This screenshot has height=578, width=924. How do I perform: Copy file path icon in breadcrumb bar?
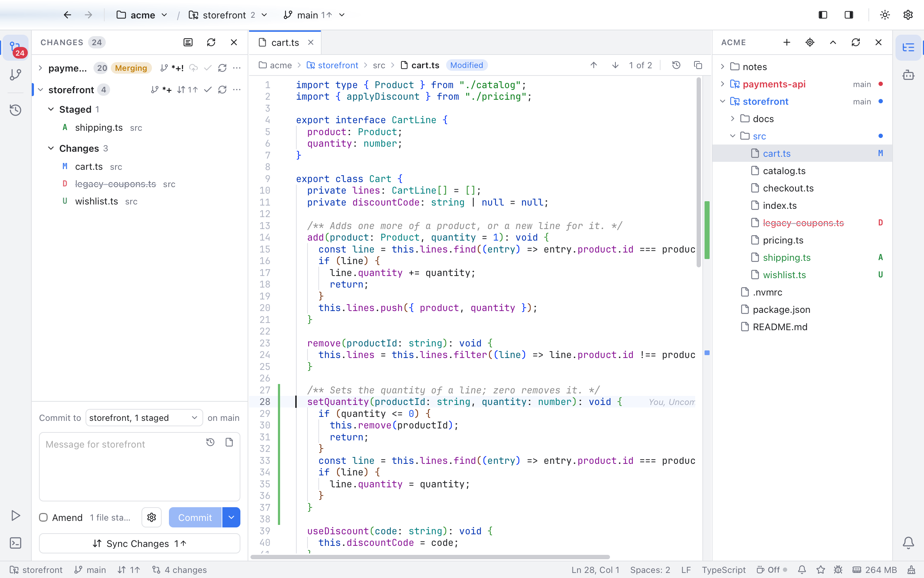pos(698,65)
